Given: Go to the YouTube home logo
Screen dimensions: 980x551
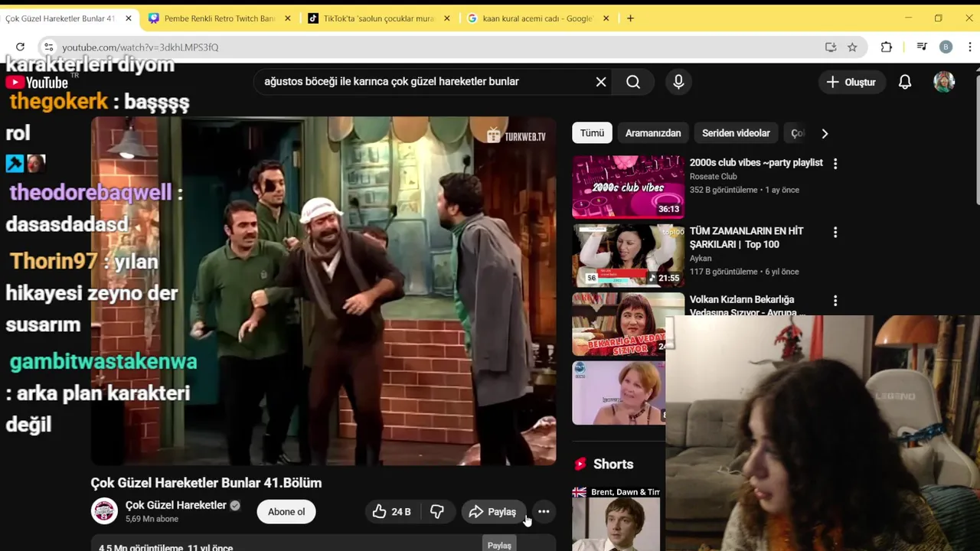Looking at the screenshot, I should tap(38, 82).
